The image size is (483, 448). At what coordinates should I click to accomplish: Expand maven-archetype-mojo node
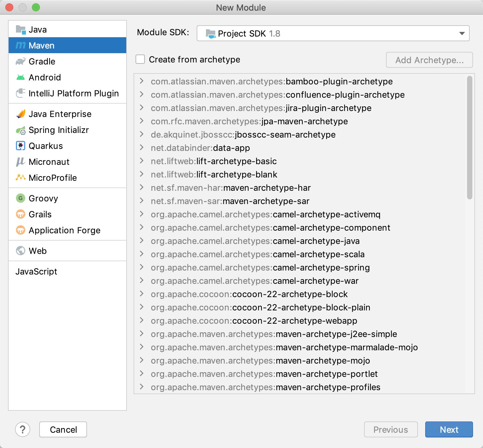(142, 360)
